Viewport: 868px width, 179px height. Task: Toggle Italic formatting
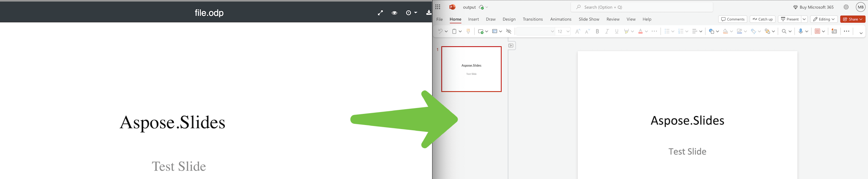[x=607, y=31]
